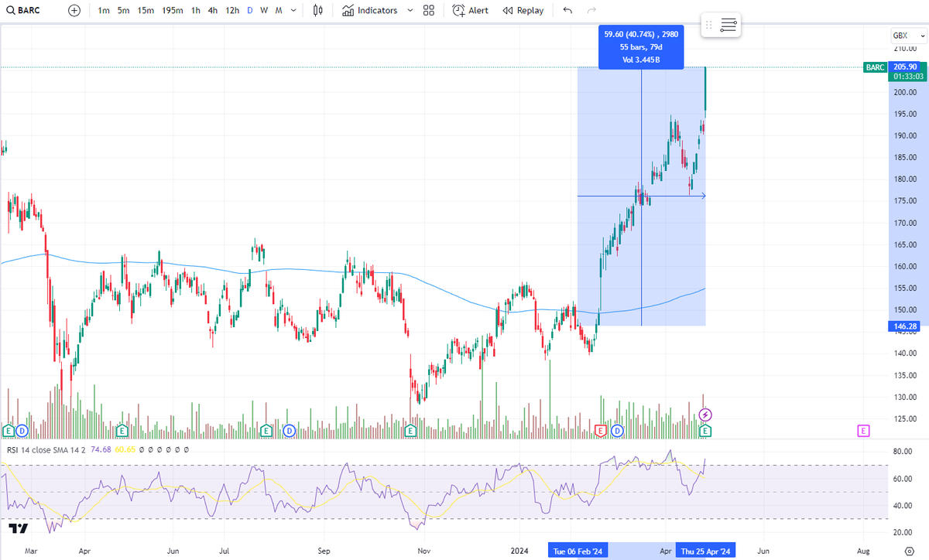Grab the floating toolbar dotted handle
This screenshot has width=929, height=560.
pyautogui.click(x=708, y=26)
